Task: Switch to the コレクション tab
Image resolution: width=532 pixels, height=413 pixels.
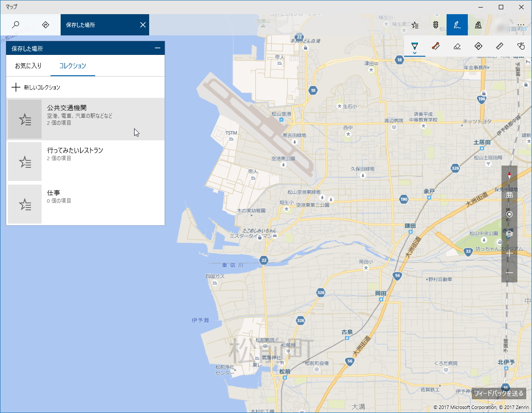Action: pyautogui.click(x=73, y=66)
